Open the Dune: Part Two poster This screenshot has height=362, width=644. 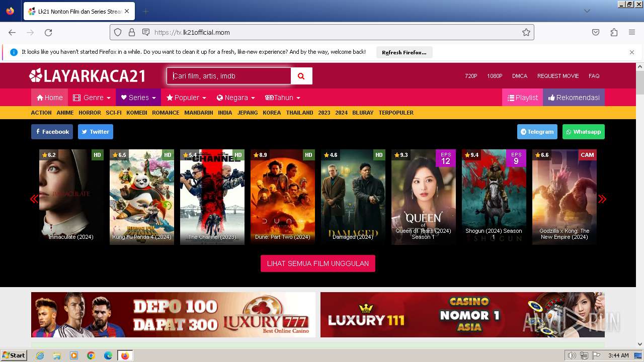283,197
